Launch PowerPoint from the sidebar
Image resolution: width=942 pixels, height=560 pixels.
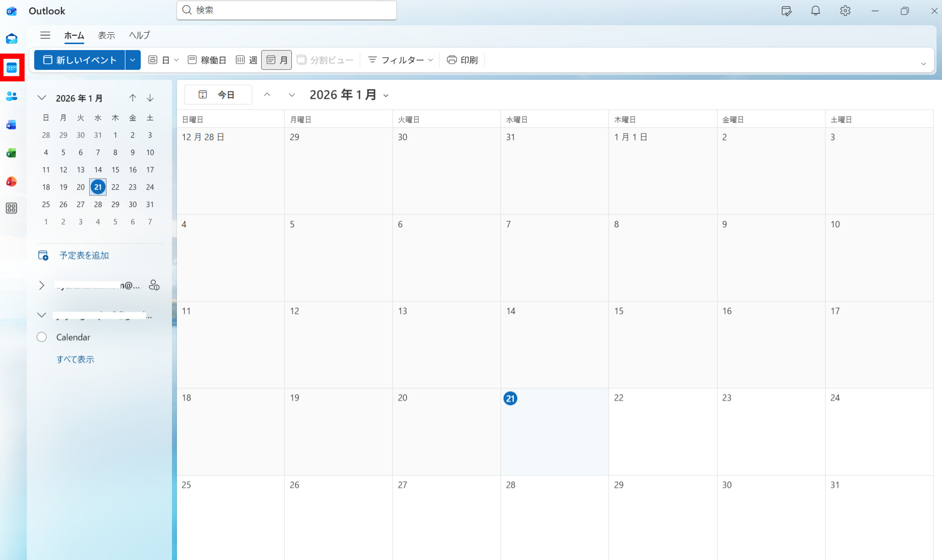pos(11,182)
